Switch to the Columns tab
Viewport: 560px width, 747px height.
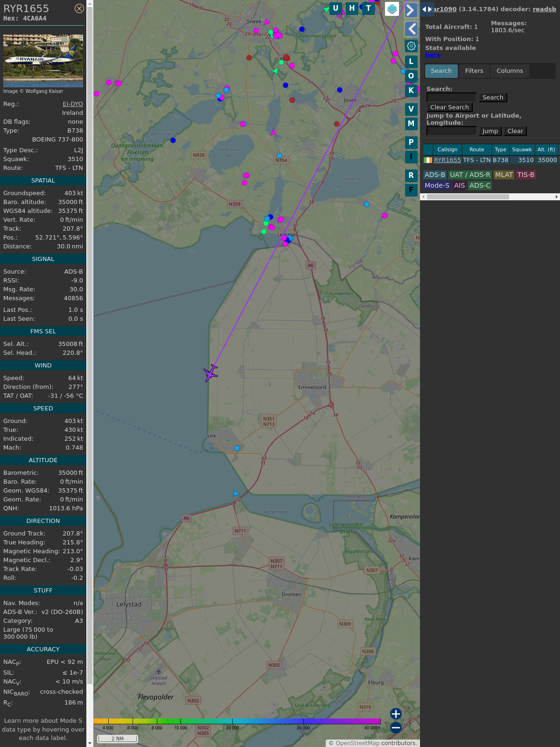click(x=510, y=71)
